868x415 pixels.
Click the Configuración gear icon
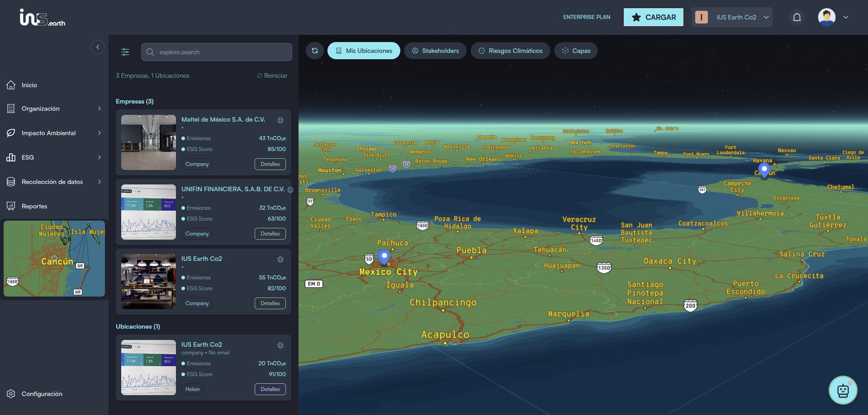(11, 394)
